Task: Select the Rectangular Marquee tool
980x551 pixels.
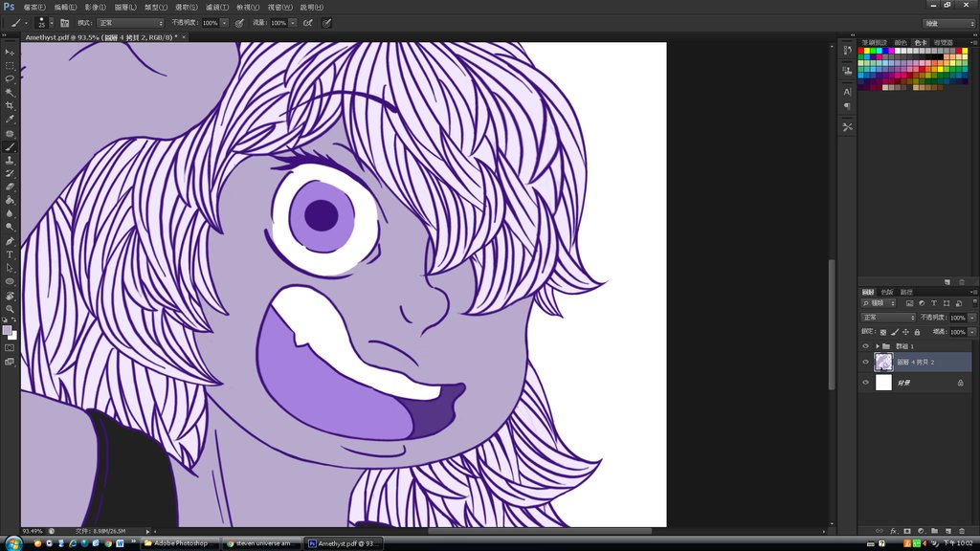Action: 10,66
